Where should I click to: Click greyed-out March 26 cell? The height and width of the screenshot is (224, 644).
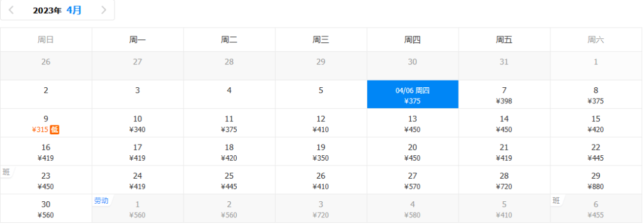tap(46, 66)
